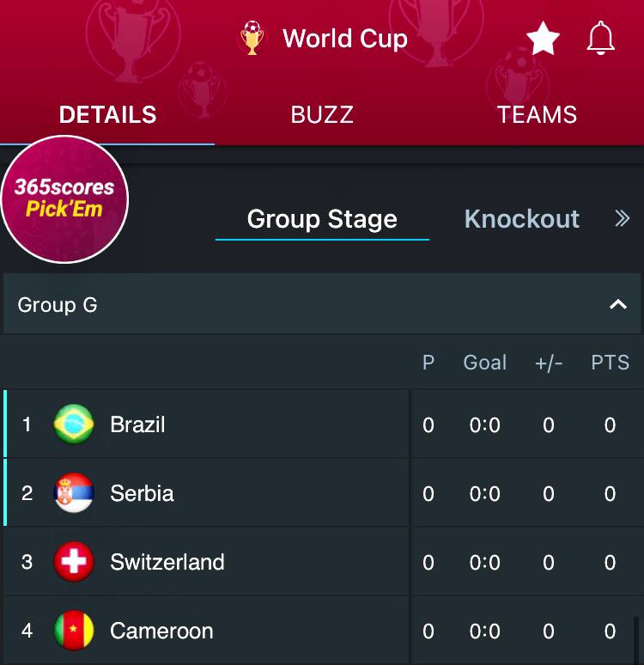Open the 365scores Pick'Em badge
This screenshot has width=644, height=665.
pyautogui.click(x=64, y=198)
